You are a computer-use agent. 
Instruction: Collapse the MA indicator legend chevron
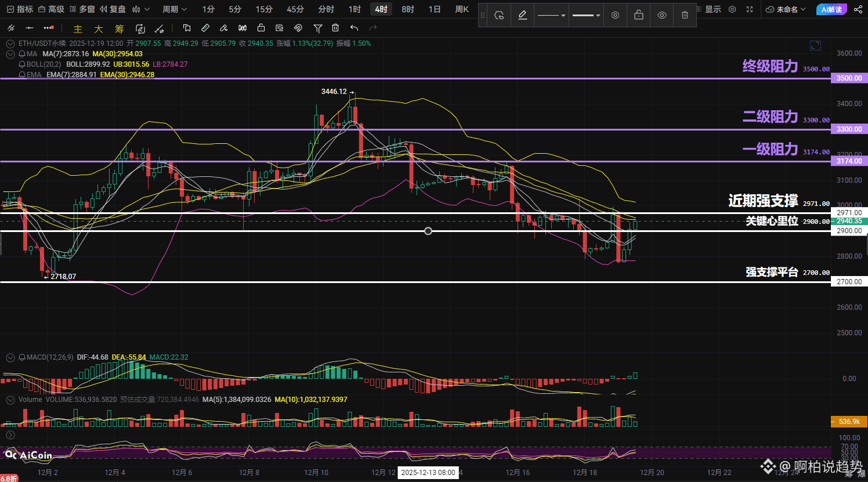10,54
